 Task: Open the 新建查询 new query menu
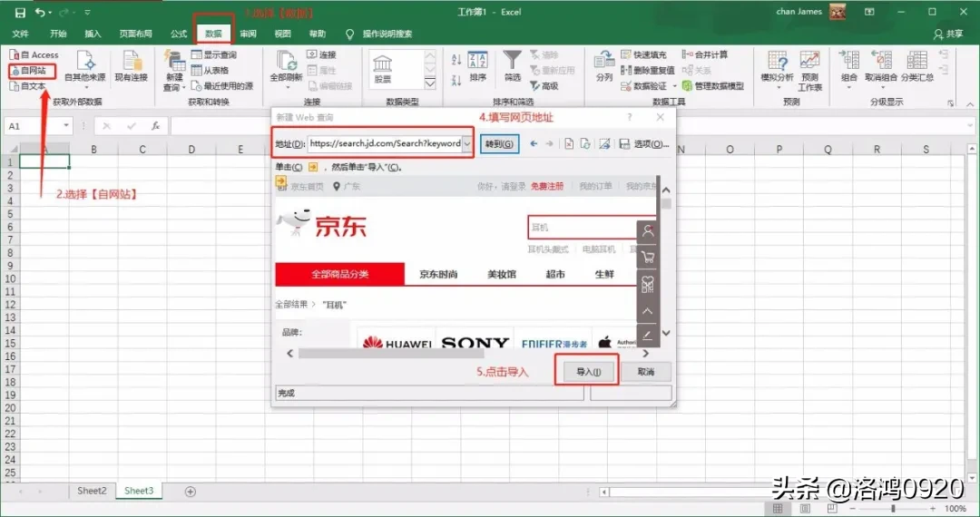coord(173,71)
